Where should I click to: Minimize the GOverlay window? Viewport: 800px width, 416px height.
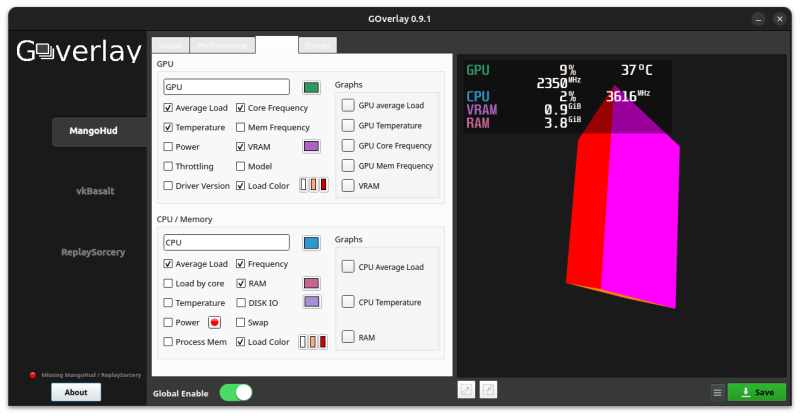click(x=758, y=19)
